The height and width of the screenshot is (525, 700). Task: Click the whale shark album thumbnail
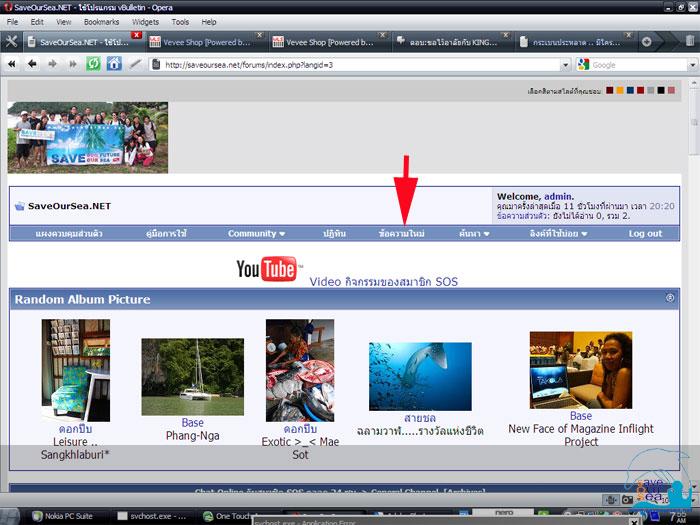click(420, 377)
